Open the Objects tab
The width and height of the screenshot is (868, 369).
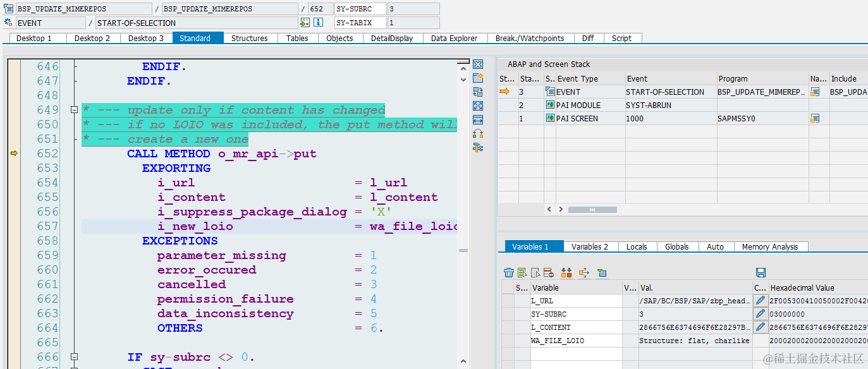340,38
